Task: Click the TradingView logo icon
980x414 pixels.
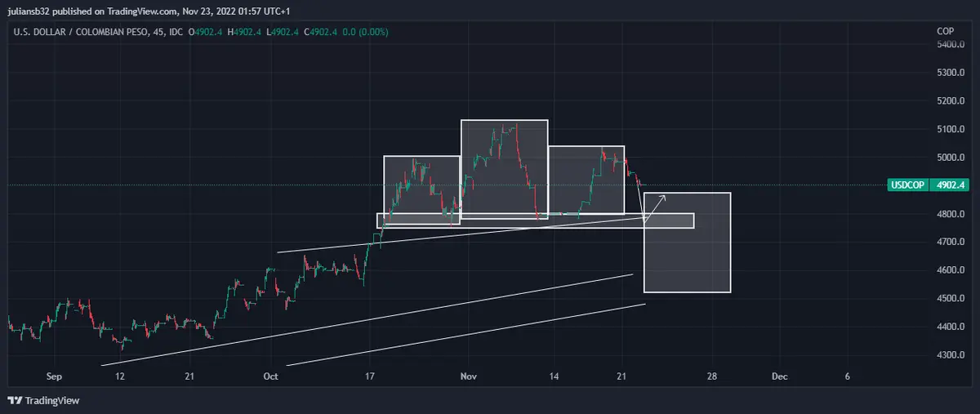Action: click(15, 401)
